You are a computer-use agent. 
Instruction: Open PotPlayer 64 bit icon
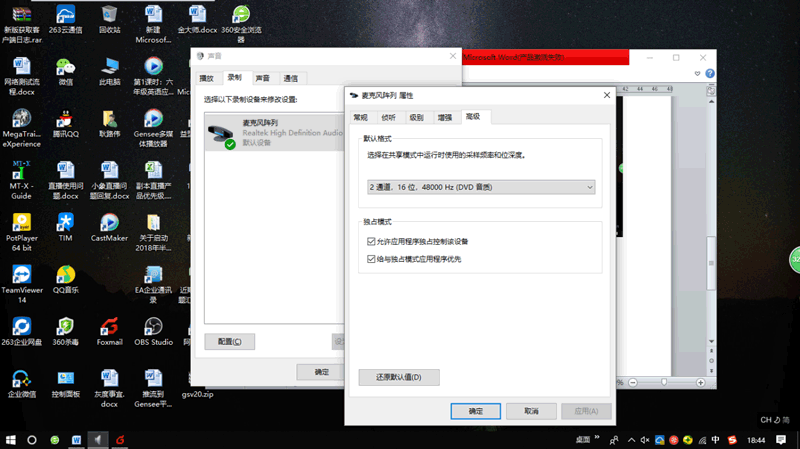(x=21, y=222)
